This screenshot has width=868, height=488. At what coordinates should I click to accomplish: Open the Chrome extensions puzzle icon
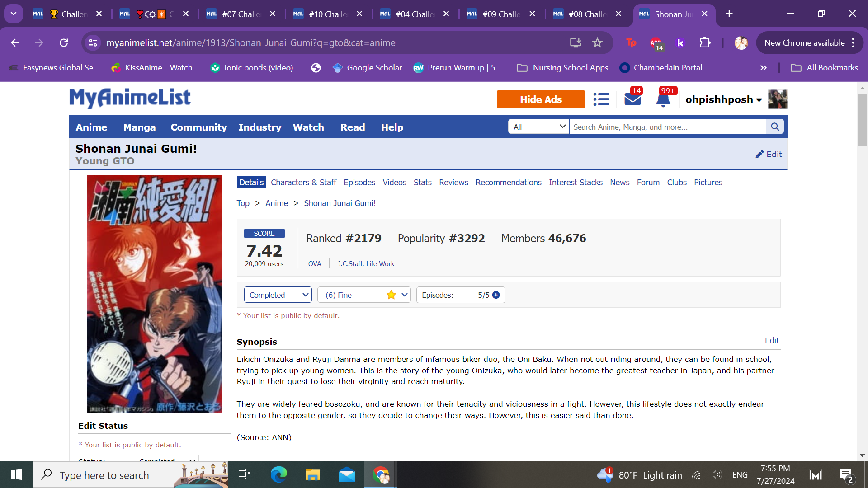(705, 43)
